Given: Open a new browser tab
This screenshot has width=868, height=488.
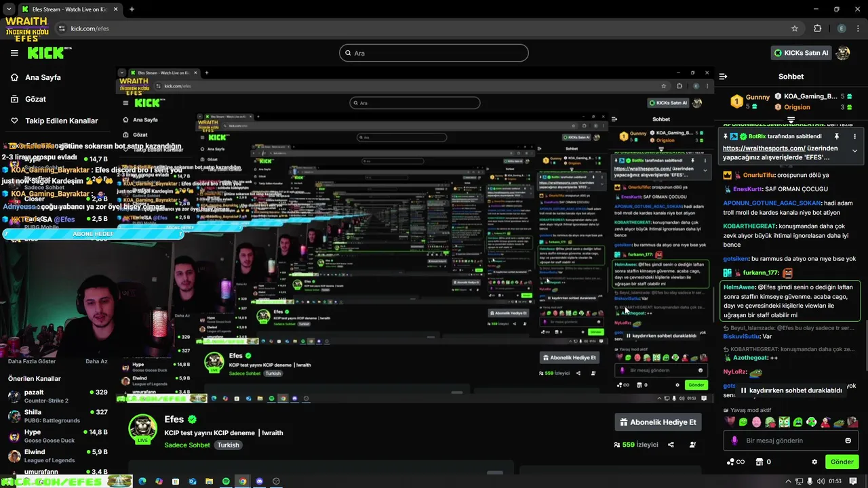Looking at the screenshot, I should point(132,9).
